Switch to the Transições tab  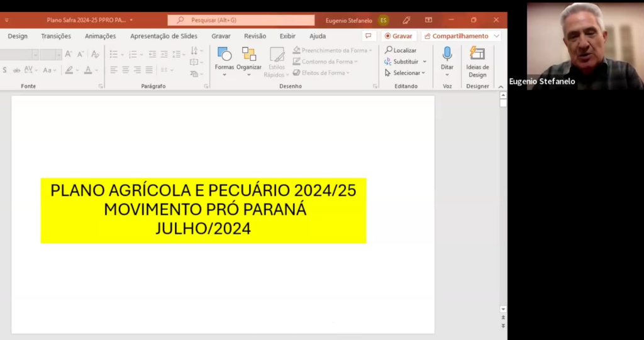(x=56, y=36)
